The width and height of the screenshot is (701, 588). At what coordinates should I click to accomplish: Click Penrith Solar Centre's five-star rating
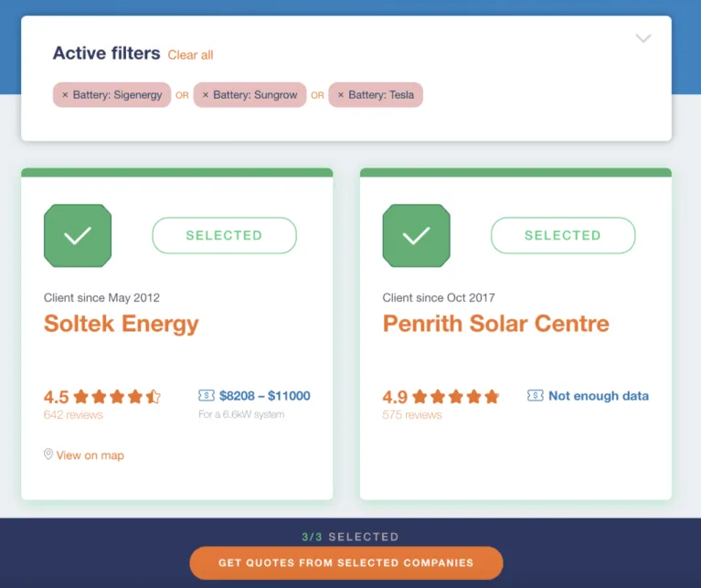tap(455, 397)
